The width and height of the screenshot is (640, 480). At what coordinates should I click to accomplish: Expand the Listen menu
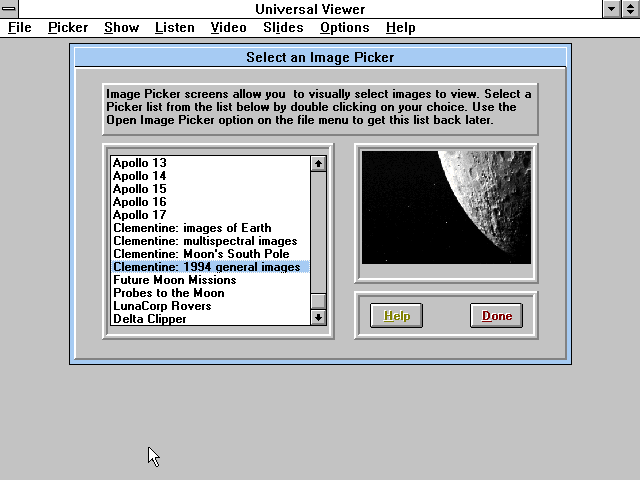[x=175, y=27]
